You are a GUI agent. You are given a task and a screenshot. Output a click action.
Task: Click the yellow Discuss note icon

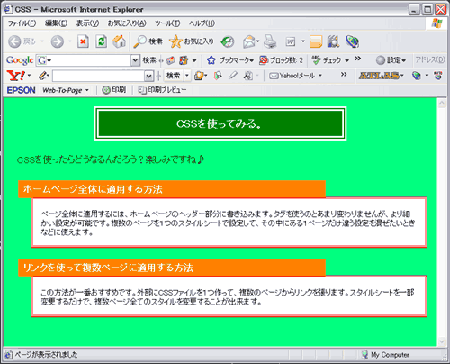pos(315,42)
